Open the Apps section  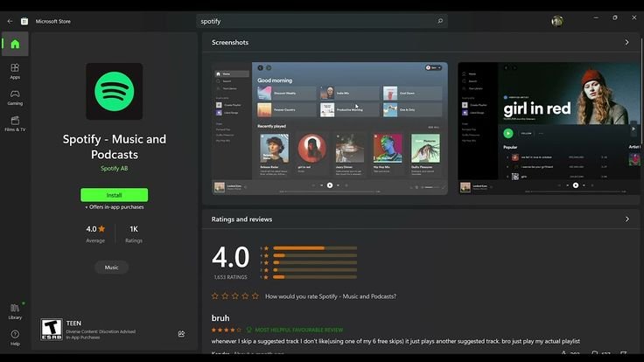pyautogui.click(x=15, y=72)
